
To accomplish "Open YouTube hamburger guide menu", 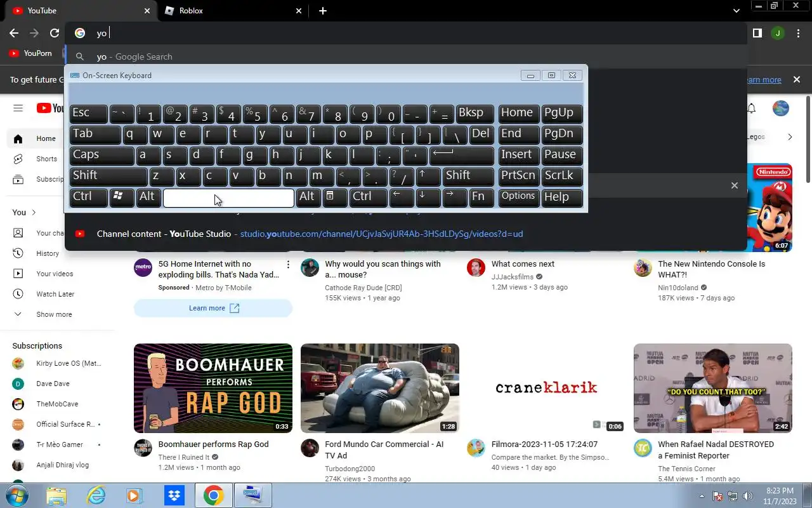I will 18,108.
